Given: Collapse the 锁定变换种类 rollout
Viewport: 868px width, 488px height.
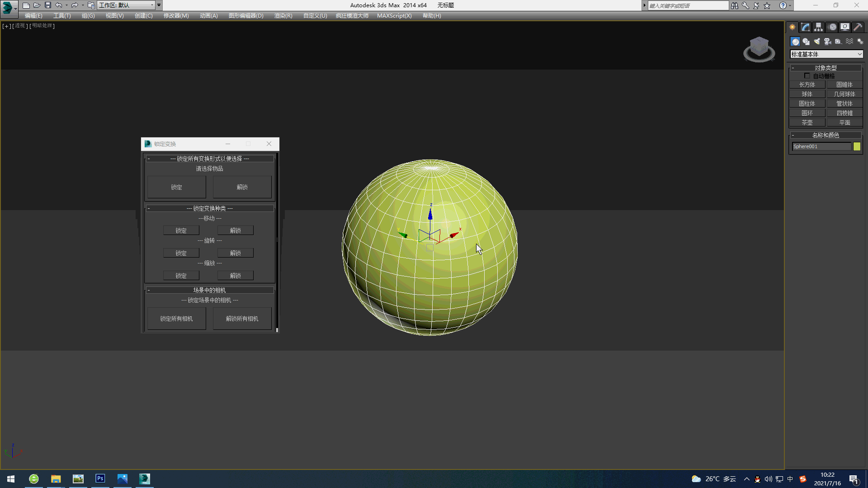Looking at the screenshot, I should point(209,208).
